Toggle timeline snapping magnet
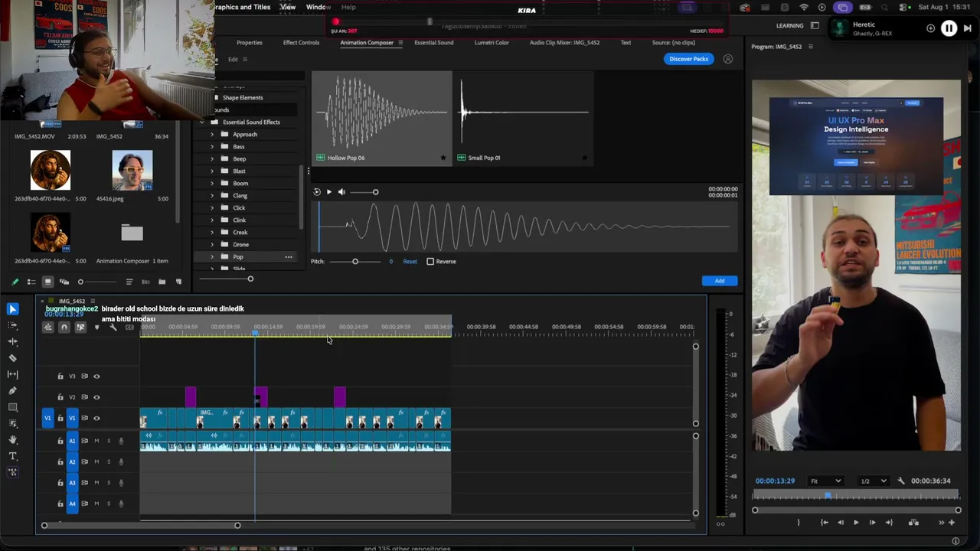The height and width of the screenshot is (551, 980). click(x=64, y=328)
